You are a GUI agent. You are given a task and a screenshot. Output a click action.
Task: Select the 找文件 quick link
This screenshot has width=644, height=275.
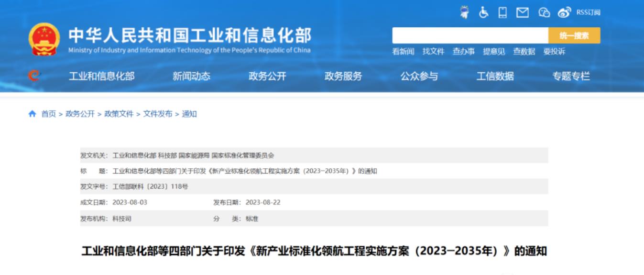434,52
